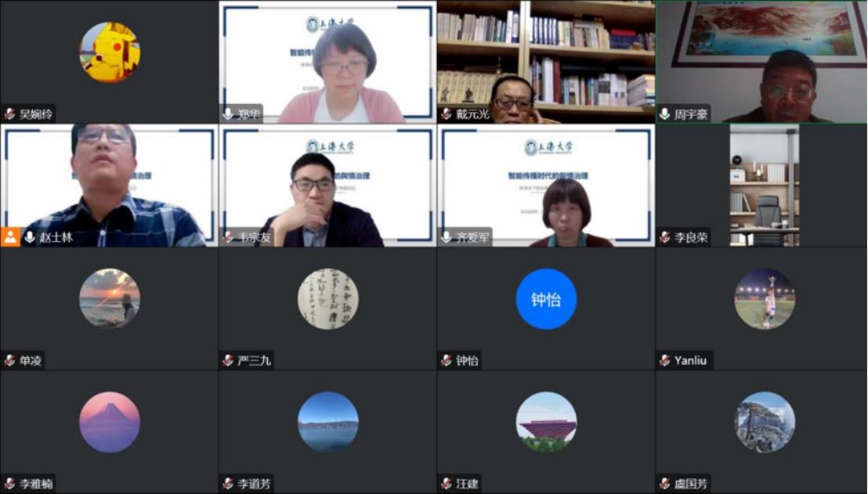Image resolution: width=868 pixels, height=494 pixels.
Task: Click the muted mic icon beside Yanliu
Action: click(665, 361)
